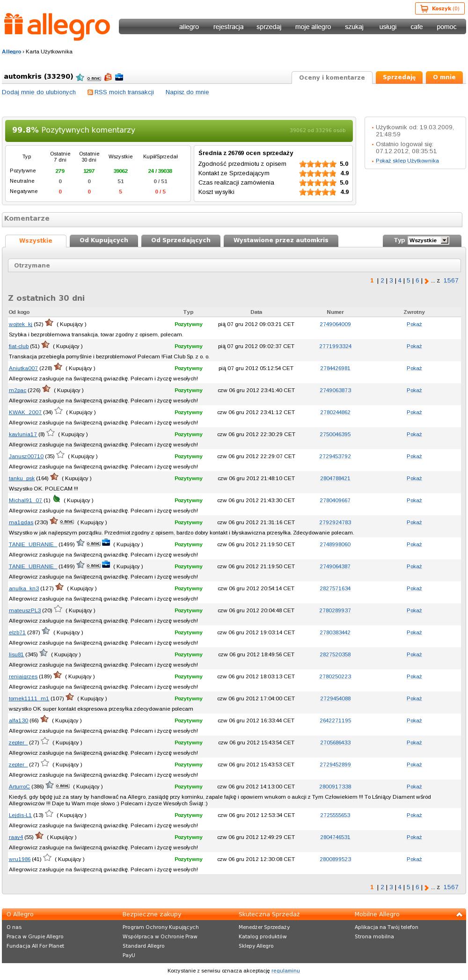468x980 pixels.
Task: Open wojtek_kj user profile link
Action: click(21, 324)
